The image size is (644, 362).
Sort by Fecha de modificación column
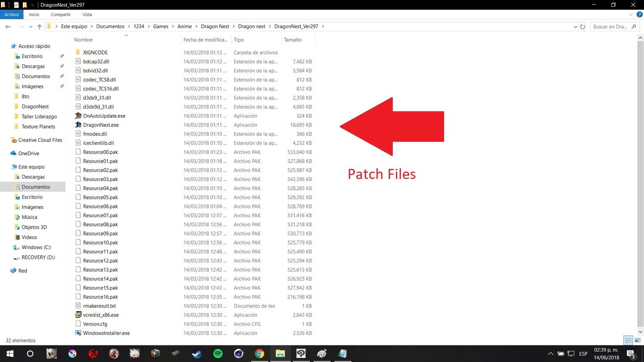206,40
